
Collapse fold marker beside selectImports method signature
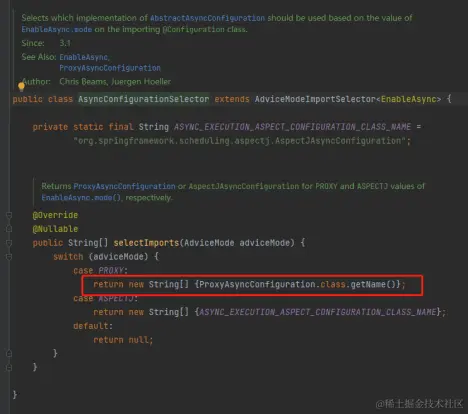tap(9, 243)
